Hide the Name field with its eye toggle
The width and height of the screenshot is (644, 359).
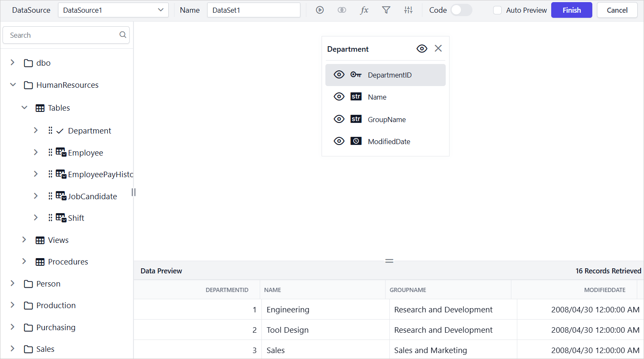(x=339, y=97)
